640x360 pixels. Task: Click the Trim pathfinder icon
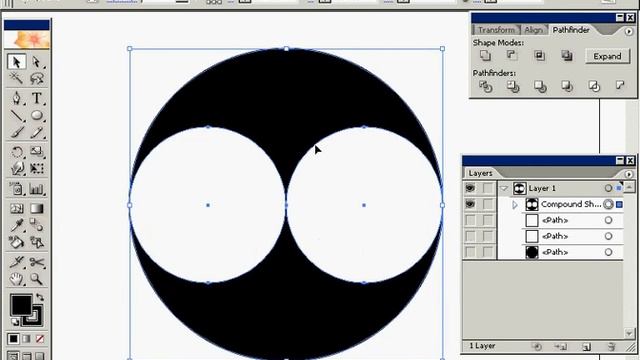pyautogui.click(x=513, y=86)
